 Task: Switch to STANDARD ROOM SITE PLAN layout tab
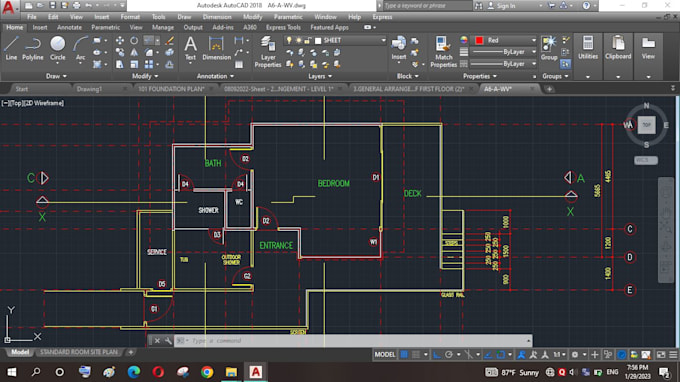click(78, 352)
